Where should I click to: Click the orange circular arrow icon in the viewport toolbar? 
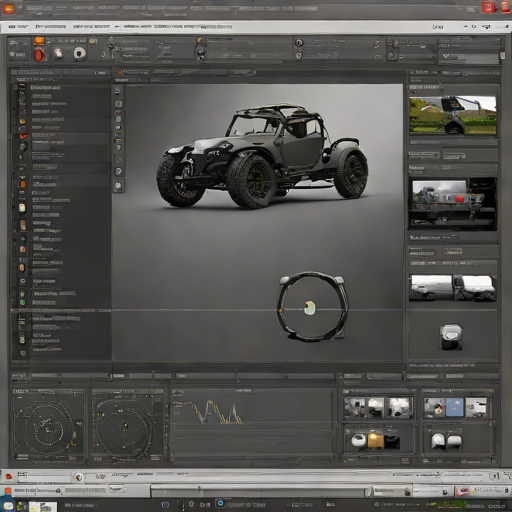(118, 159)
